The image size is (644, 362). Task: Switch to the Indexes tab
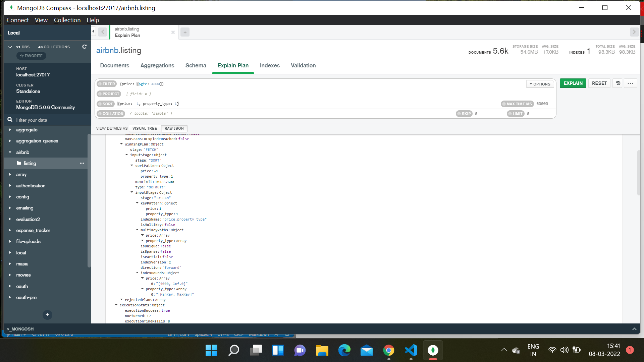coord(270,65)
